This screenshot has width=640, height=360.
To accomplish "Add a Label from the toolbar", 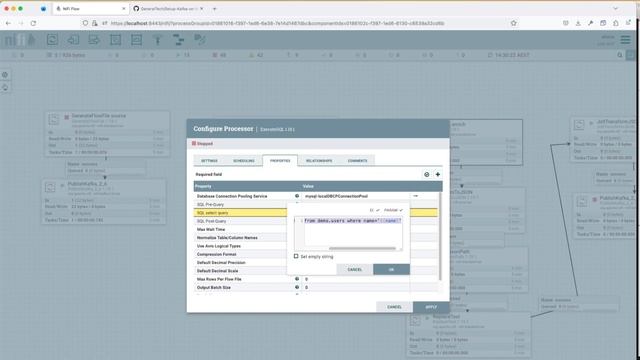I will tap(200, 40).
